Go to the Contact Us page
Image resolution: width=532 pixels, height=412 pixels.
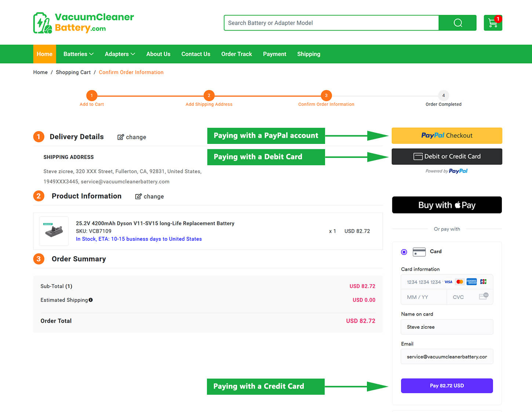tap(196, 54)
